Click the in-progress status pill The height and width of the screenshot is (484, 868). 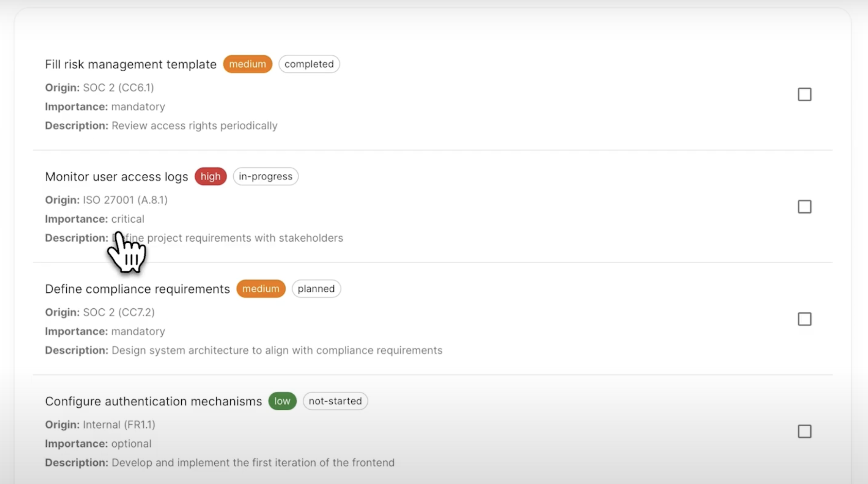point(266,176)
